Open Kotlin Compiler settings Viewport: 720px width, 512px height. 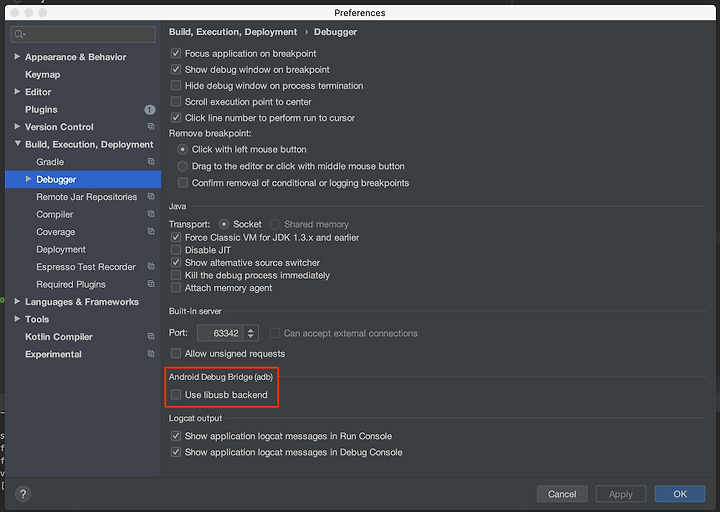(59, 337)
